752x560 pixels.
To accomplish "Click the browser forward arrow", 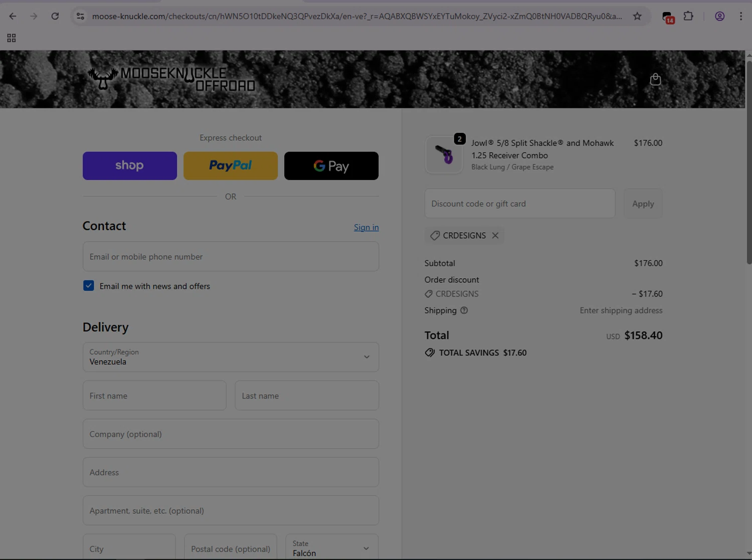I will pos(34,16).
